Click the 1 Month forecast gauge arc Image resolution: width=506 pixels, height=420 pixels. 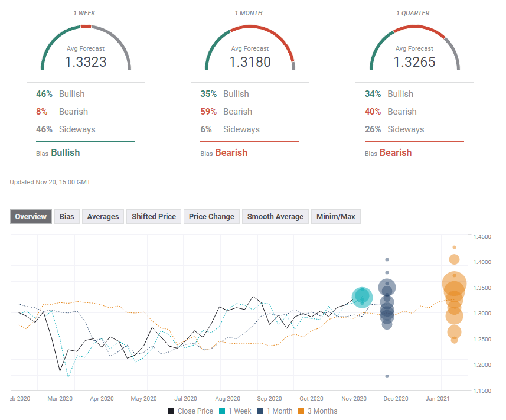[250, 27]
